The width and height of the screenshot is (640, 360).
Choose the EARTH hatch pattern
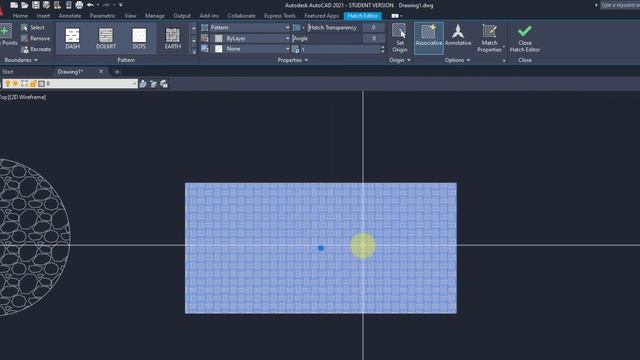pyautogui.click(x=173, y=38)
